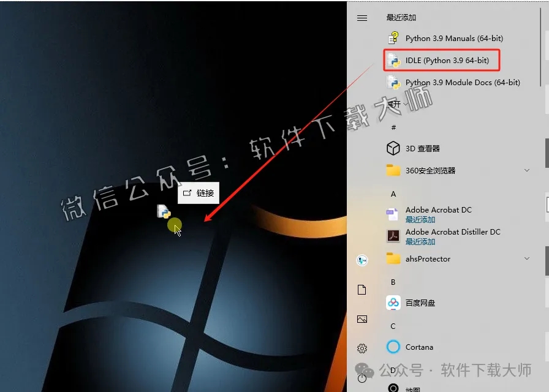
Task: Launch Python 3.9 Manuals (64-bit)
Action: click(453, 38)
